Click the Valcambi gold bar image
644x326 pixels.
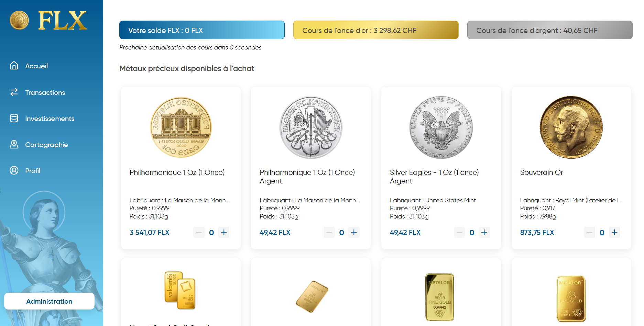180,291
